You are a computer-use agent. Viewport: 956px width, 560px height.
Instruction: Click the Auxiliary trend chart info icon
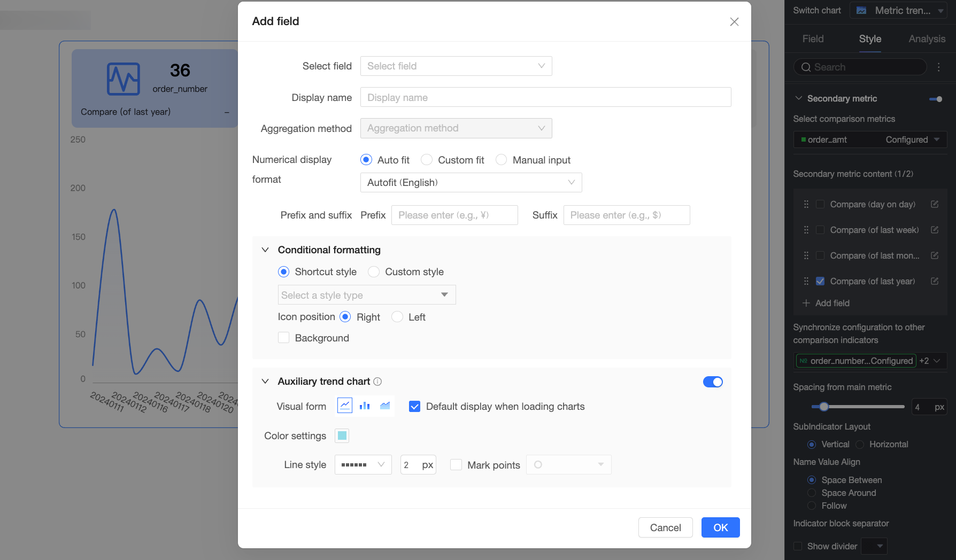[x=377, y=382]
